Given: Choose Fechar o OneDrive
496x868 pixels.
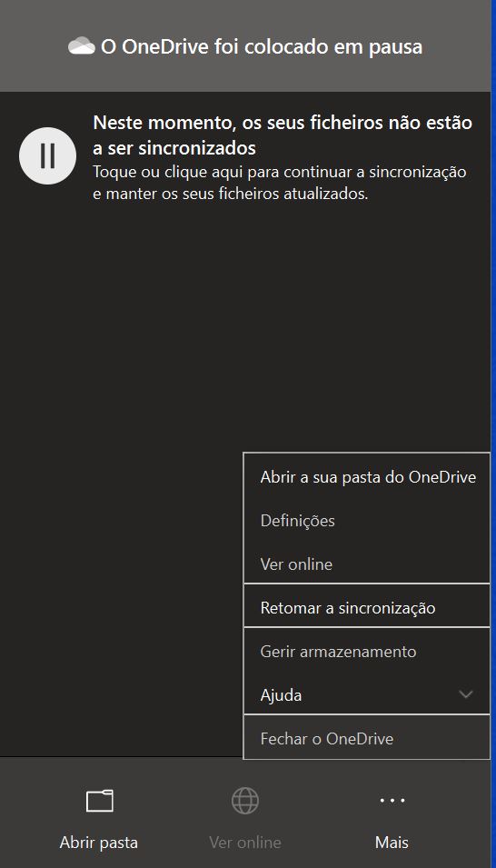Looking at the screenshot, I should [x=367, y=738].
